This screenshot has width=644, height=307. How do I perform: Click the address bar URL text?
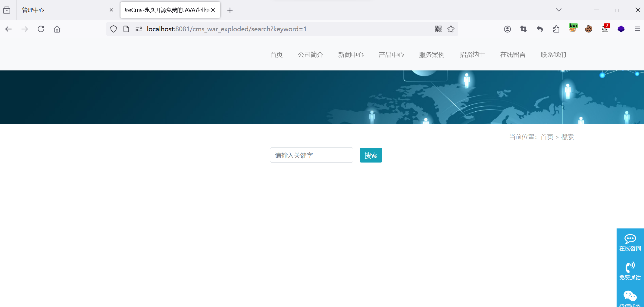point(227,29)
